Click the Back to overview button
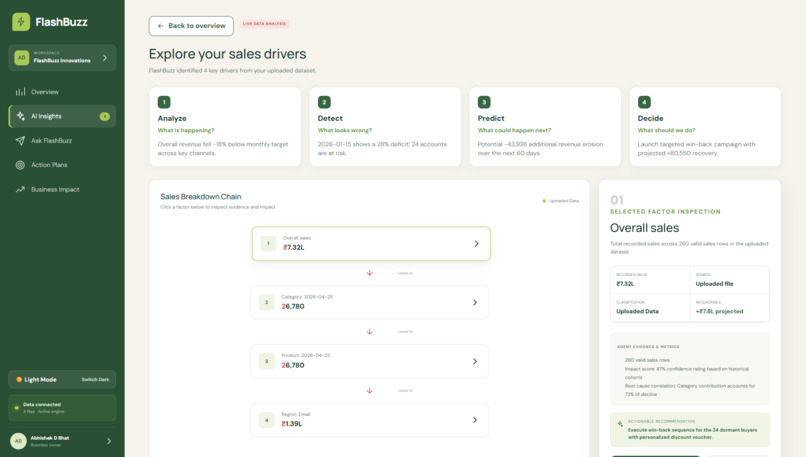806x457 pixels. coord(191,26)
